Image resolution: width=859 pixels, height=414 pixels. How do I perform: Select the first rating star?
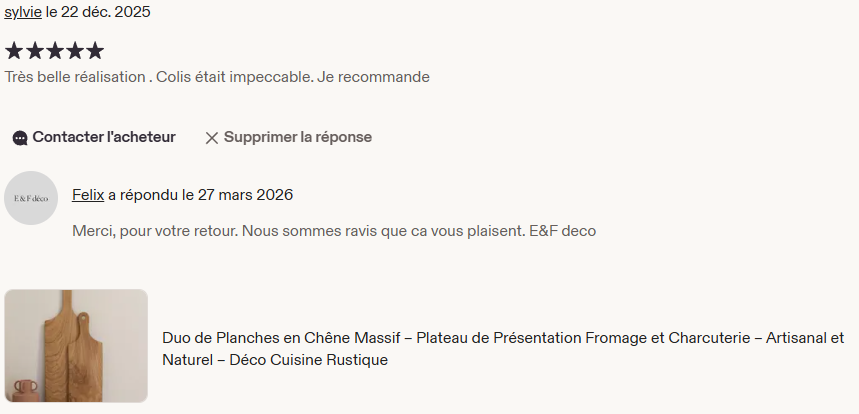coord(14,50)
